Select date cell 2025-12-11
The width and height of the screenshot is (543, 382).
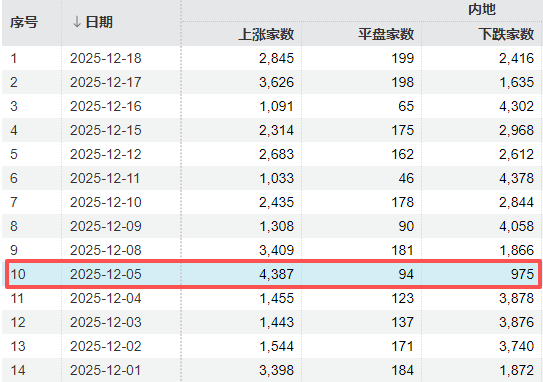105,178
